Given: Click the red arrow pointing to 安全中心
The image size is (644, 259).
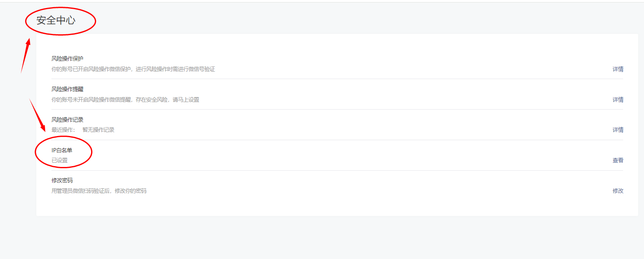Looking at the screenshot, I should coord(26,56).
